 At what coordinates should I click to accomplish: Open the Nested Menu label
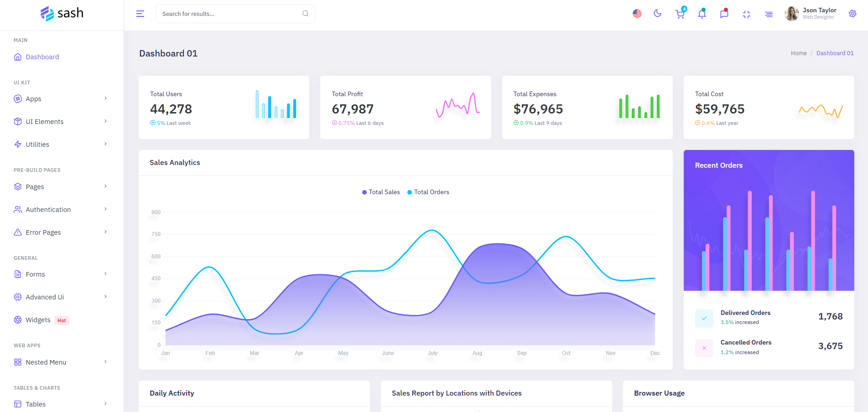46,362
